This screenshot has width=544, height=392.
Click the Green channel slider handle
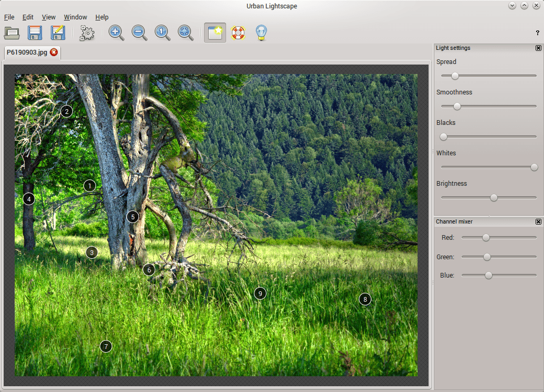coord(487,257)
